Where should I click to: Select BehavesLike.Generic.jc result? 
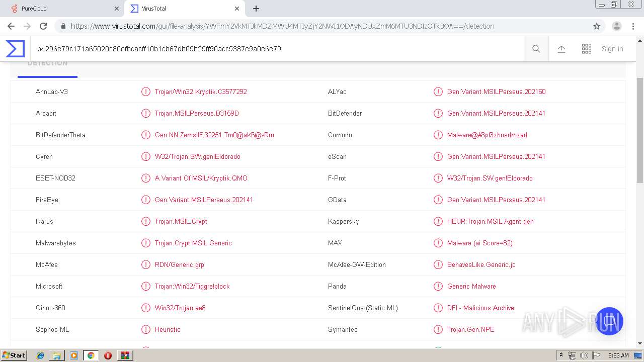pos(481,264)
